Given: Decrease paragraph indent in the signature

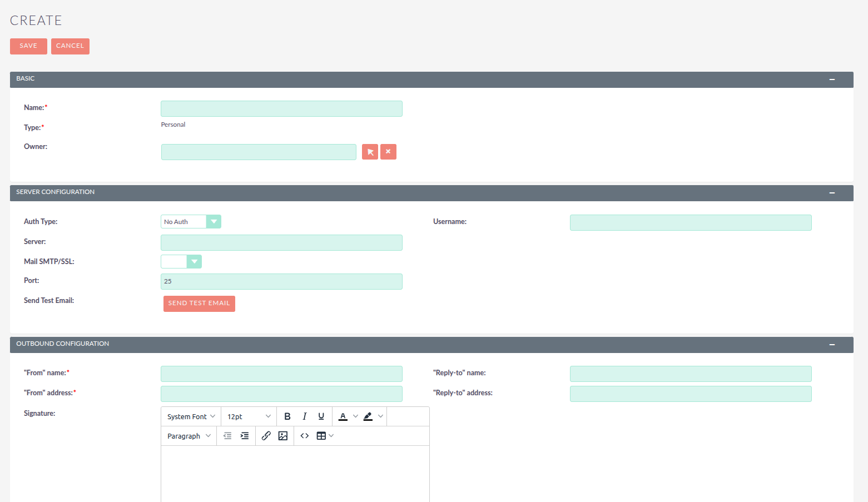Looking at the screenshot, I should [x=227, y=435].
